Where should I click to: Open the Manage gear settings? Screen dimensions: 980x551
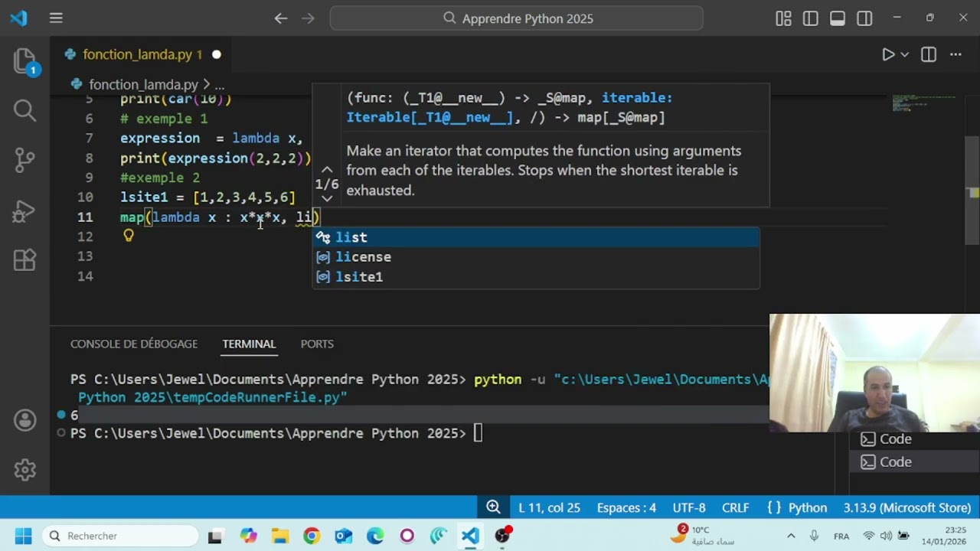click(x=24, y=469)
